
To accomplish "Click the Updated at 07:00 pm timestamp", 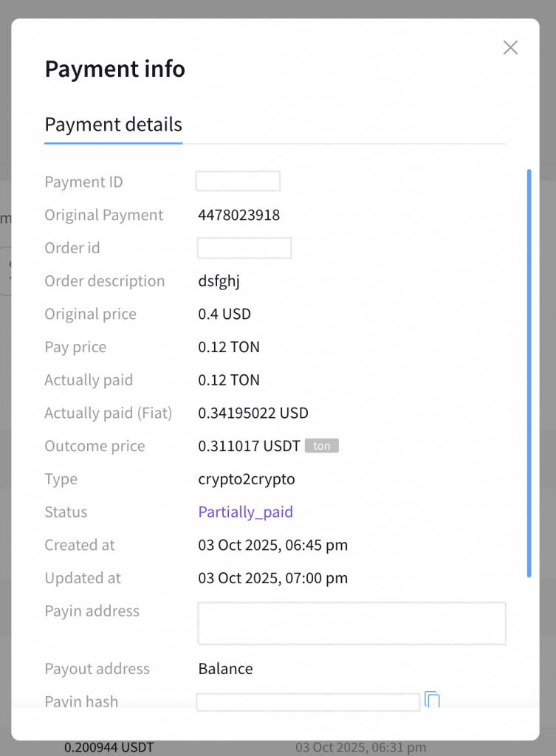I will coord(272,578).
